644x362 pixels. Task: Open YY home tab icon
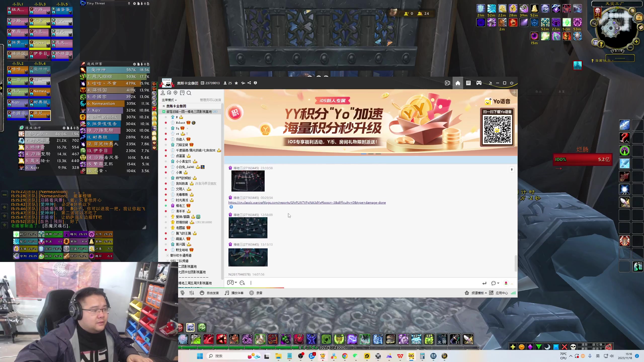tap(458, 83)
